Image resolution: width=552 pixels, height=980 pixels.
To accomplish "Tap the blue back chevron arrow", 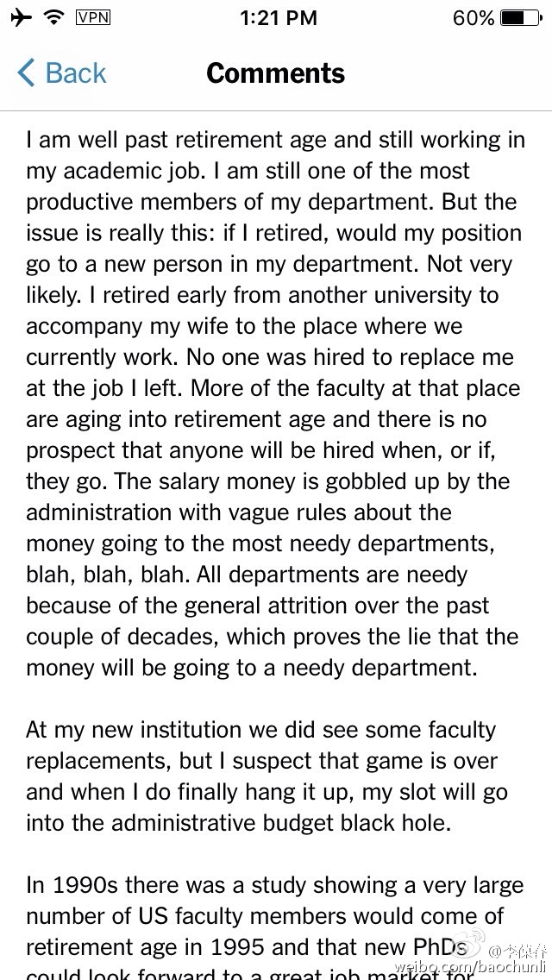I will pyautogui.click(x=27, y=73).
